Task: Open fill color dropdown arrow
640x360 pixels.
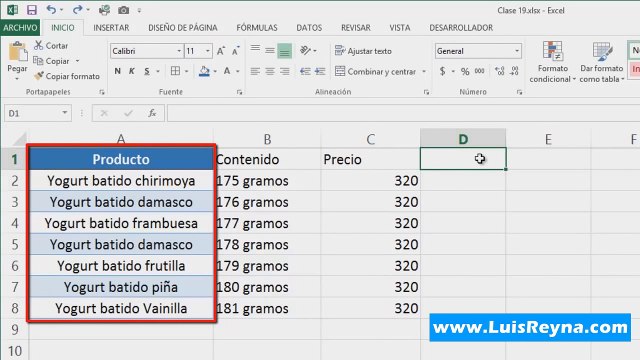Action: point(215,71)
